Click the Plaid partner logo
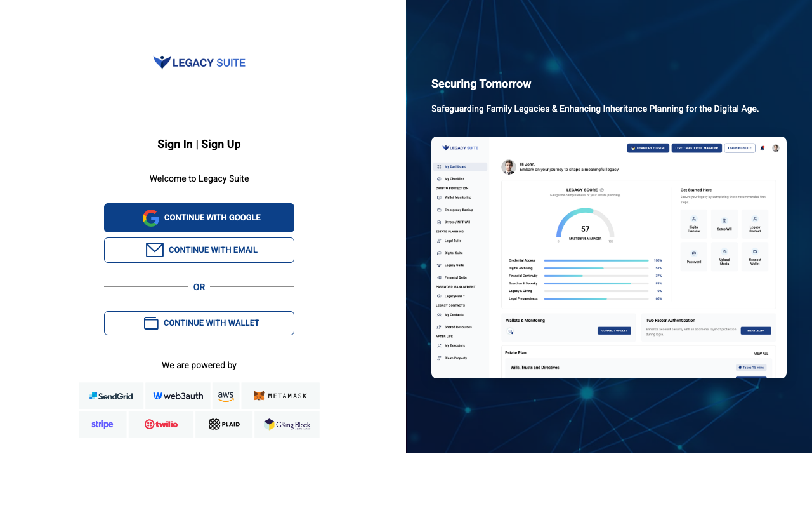Screen dimensions: 812x508 click(224, 424)
